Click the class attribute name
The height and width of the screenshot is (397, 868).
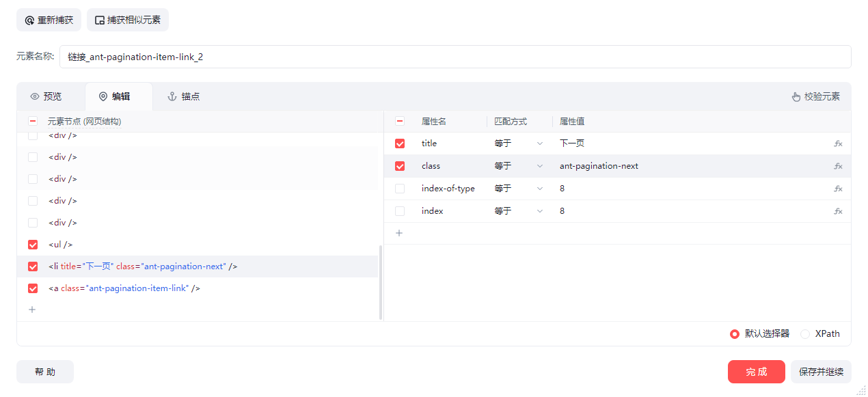click(431, 166)
